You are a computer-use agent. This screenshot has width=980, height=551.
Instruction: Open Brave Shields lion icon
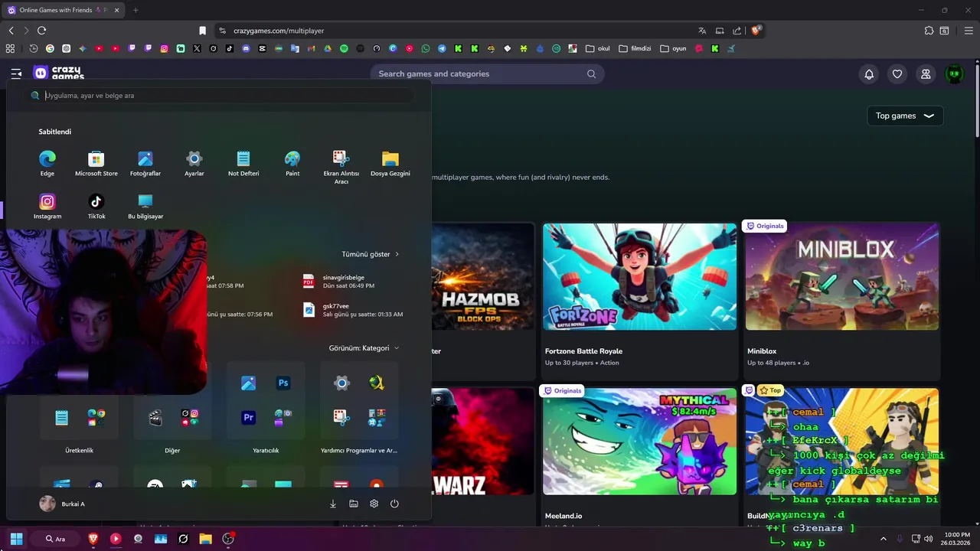[x=756, y=31]
